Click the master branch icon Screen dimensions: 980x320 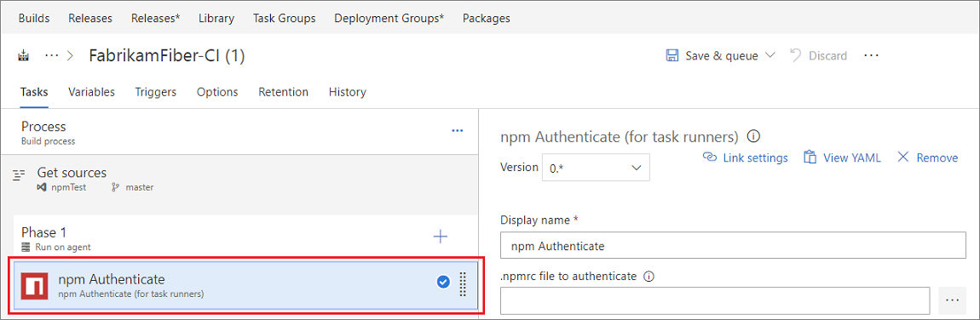pos(114,187)
